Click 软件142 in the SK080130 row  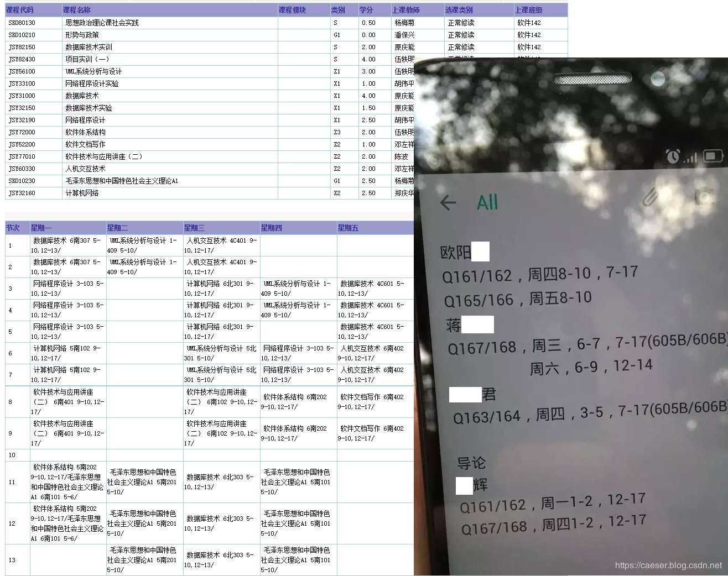click(x=529, y=23)
